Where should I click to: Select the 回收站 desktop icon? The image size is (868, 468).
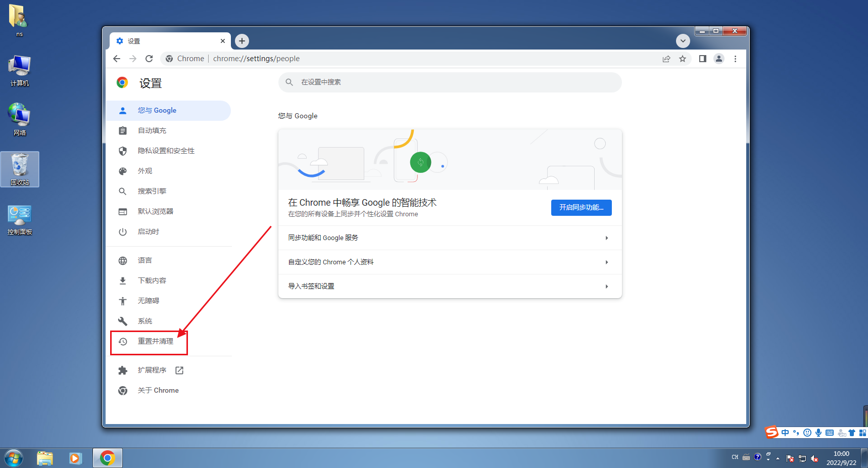click(20, 169)
